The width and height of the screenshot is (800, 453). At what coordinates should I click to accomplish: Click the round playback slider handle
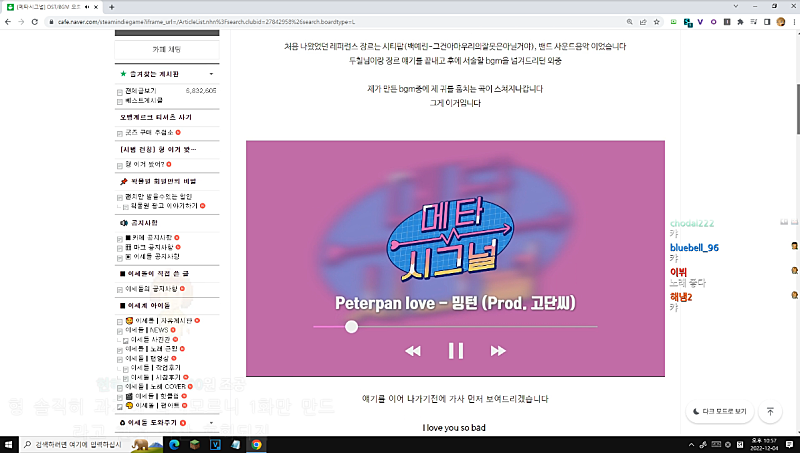[351, 326]
